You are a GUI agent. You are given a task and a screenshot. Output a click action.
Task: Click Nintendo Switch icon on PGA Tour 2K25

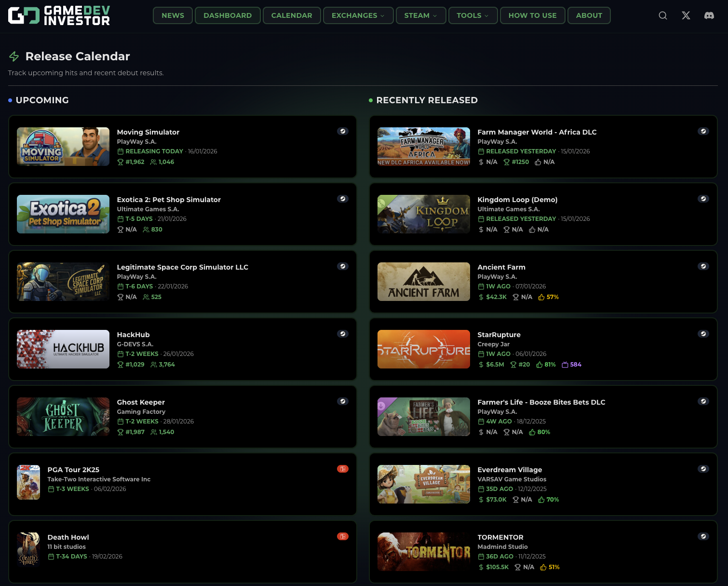tap(343, 469)
